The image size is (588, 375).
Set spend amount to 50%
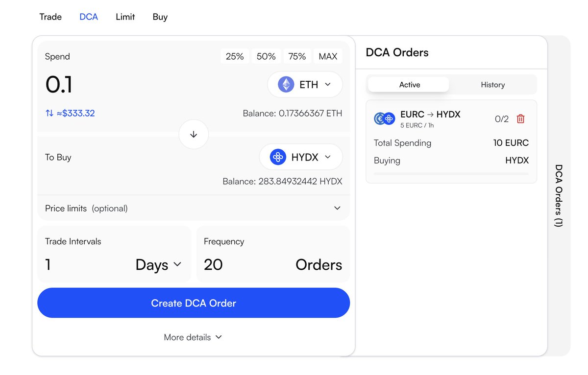pos(266,56)
